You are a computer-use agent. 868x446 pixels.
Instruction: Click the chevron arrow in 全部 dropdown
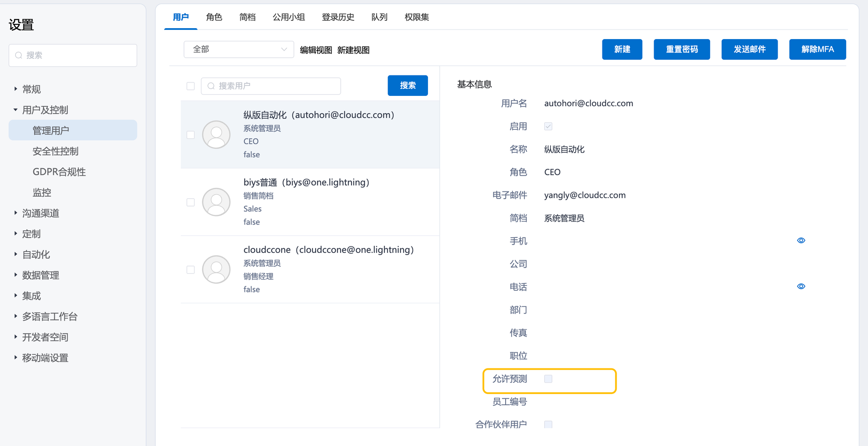coord(284,49)
